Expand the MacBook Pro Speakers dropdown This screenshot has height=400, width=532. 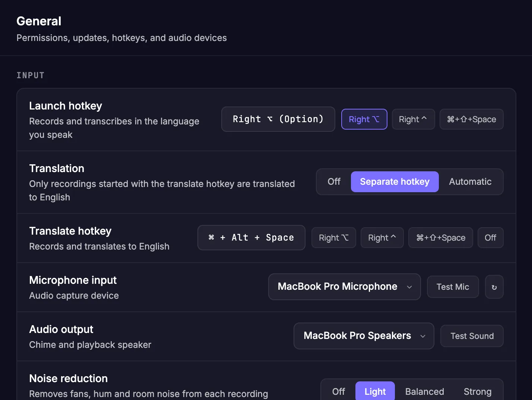(x=364, y=336)
